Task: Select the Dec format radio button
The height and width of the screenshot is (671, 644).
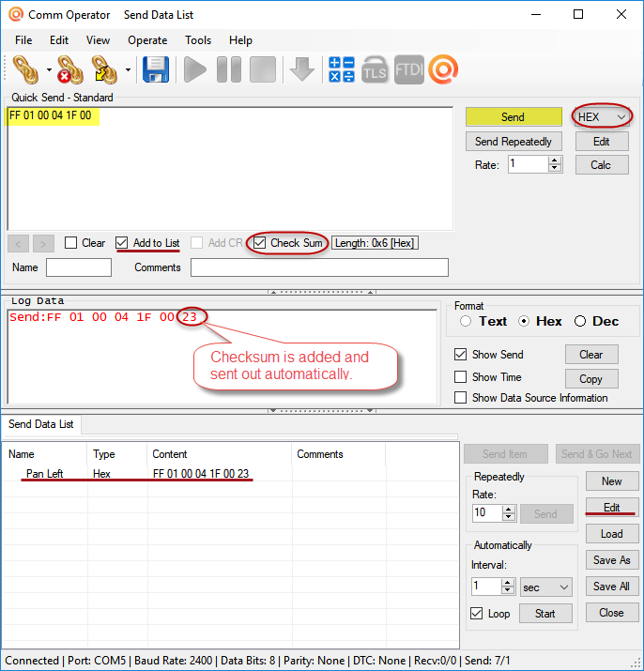Action: coord(580,321)
